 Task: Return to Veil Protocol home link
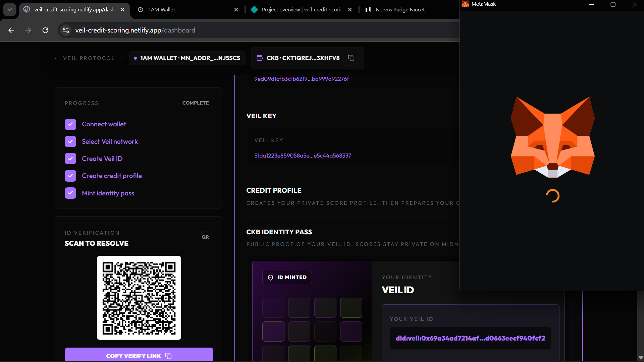click(x=85, y=58)
